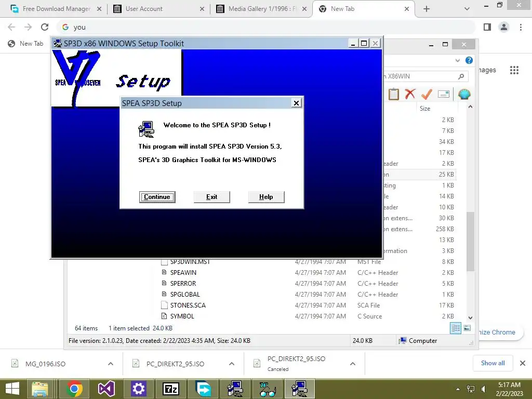532x399 pixels.
Task: Select the SPGLOBAL file in Explorer
Action: coord(308,294)
